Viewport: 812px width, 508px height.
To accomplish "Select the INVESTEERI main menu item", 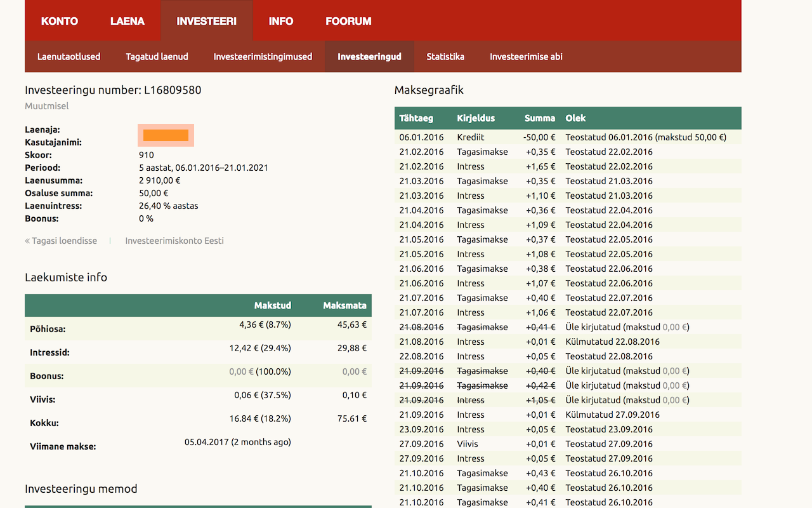I will click(207, 21).
